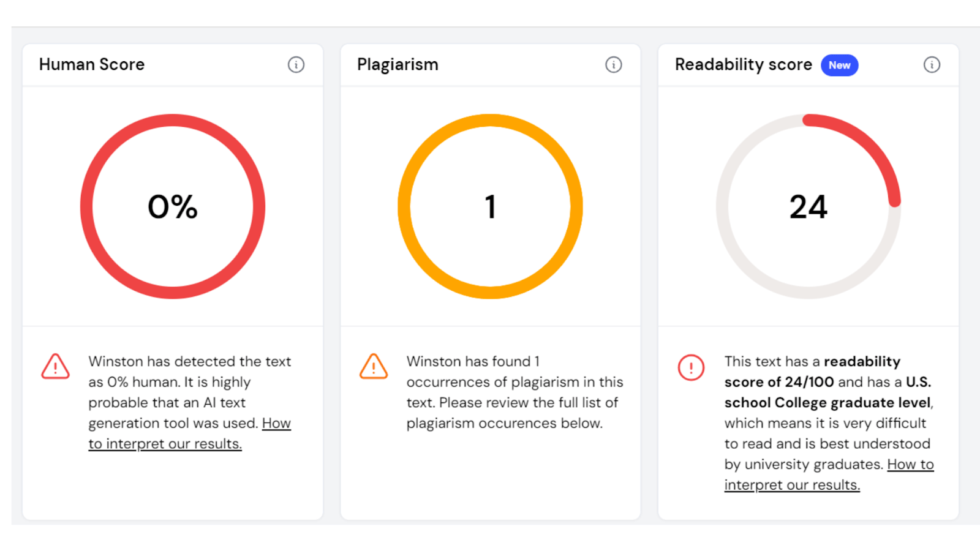The width and height of the screenshot is (980, 551).
Task: Click the orange plagiarism count circle
Action: [490, 206]
